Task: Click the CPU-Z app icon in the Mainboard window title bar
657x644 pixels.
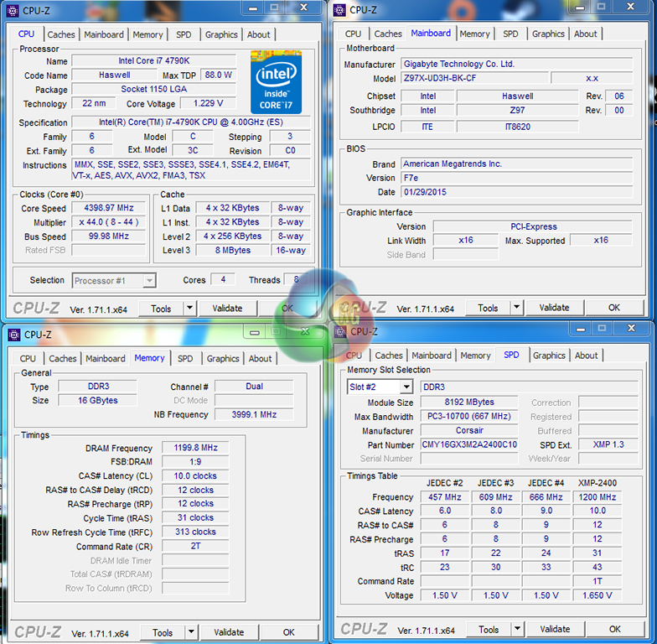Action: coord(339,10)
